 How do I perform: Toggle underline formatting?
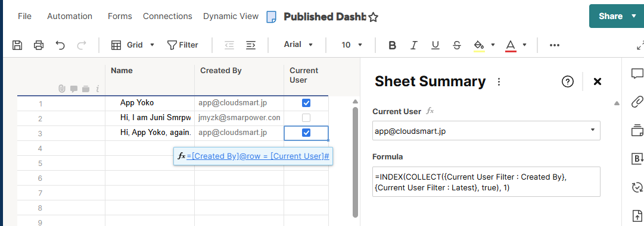[x=435, y=45]
